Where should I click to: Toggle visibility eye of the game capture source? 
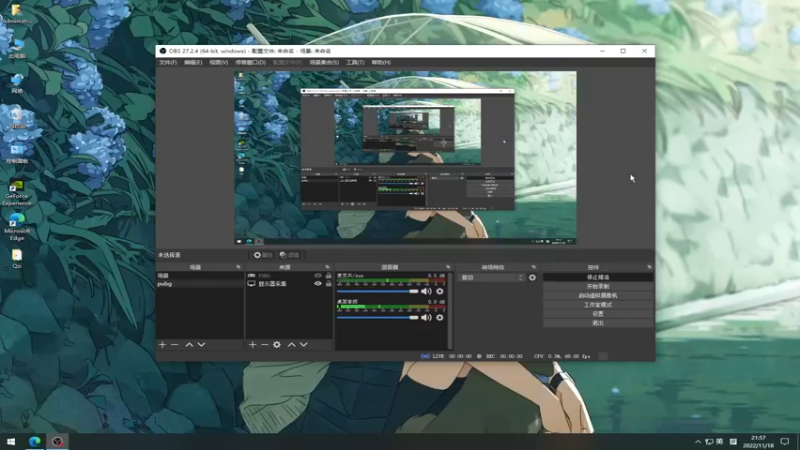[x=318, y=276]
